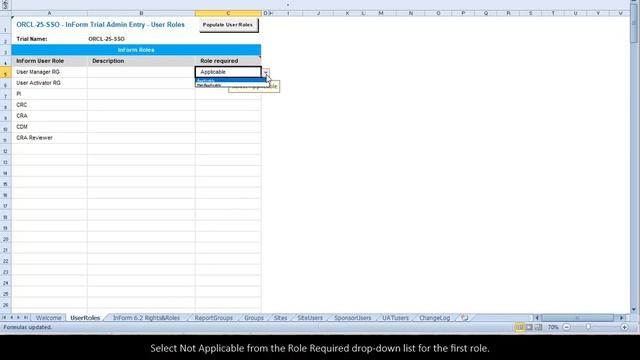Open the InForm 6.2 Rights&Roles sheet tab
Viewport: 640px width, 360px height.
[146, 318]
